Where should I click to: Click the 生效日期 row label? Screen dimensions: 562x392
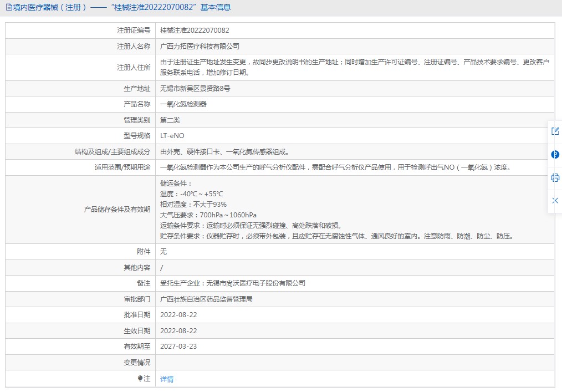coord(137,330)
